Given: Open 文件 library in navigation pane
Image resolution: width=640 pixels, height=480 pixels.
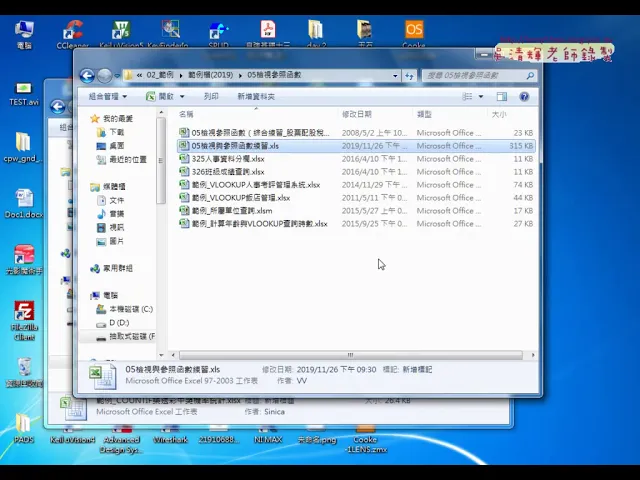Looking at the screenshot, I should coord(117,200).
